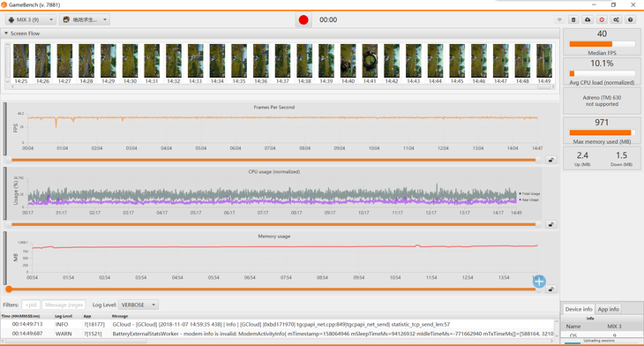Click the MIX 3 name value in Device info
Image resolution: width=644 pixels, height=346 pixels.
tap(614, 327)
